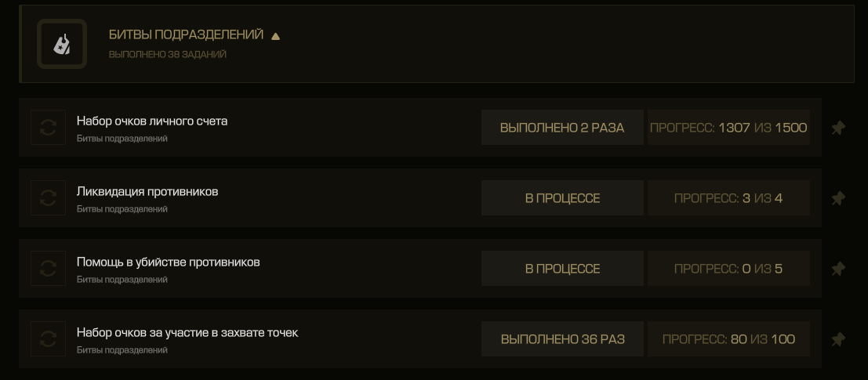Click the Битвы подразделений header title
The height and width of the screenshot is (380, 868).
click(x=186, y=34)
